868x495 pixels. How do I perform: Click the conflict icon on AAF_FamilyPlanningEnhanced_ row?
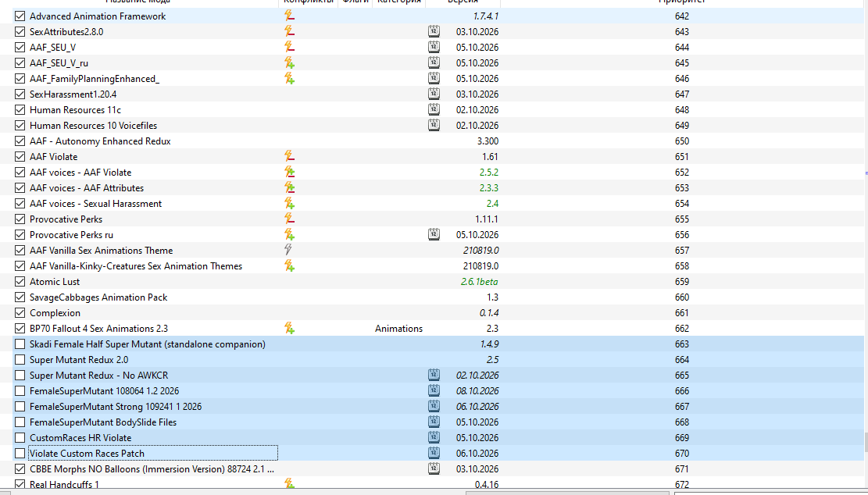[289, 79]
